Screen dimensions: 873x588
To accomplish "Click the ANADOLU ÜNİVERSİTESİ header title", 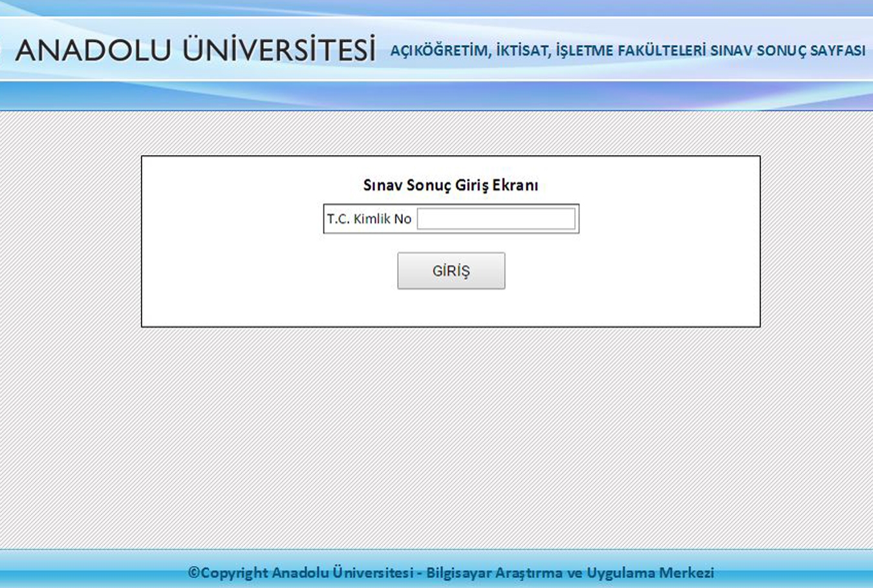I will (195, 50).
